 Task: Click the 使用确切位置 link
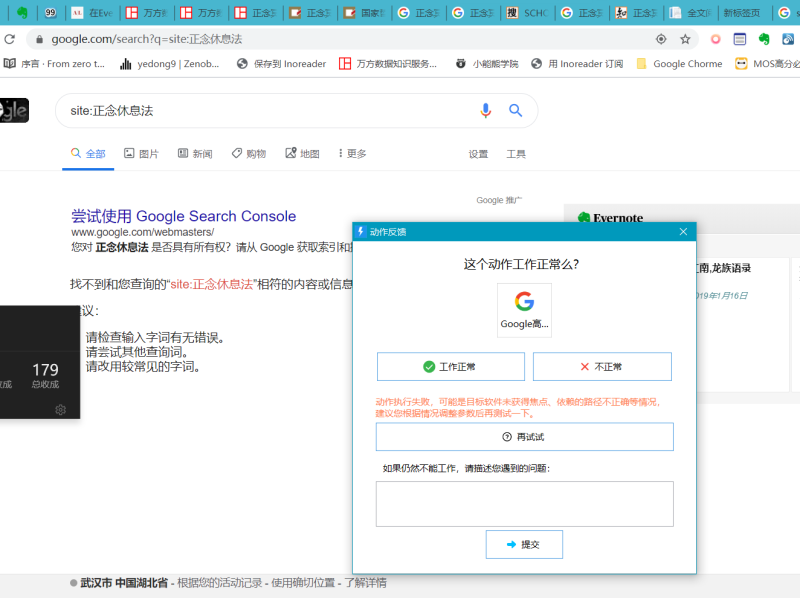[303, 583]
